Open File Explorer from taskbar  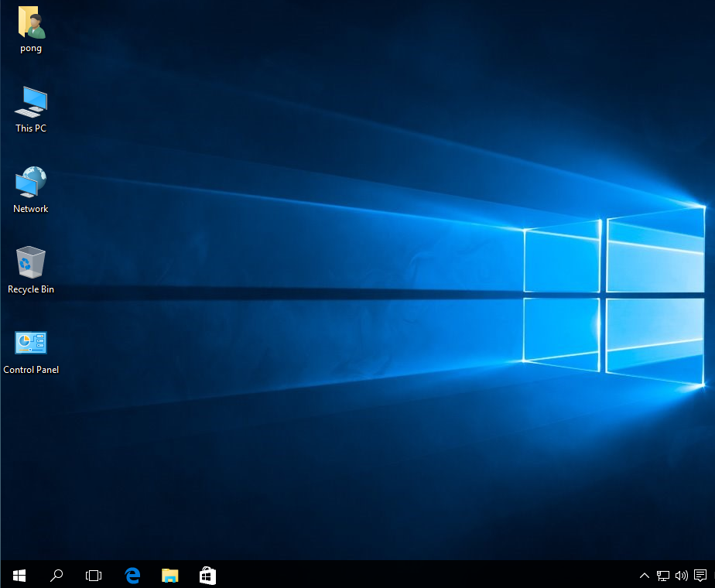[x=170, y=576]
